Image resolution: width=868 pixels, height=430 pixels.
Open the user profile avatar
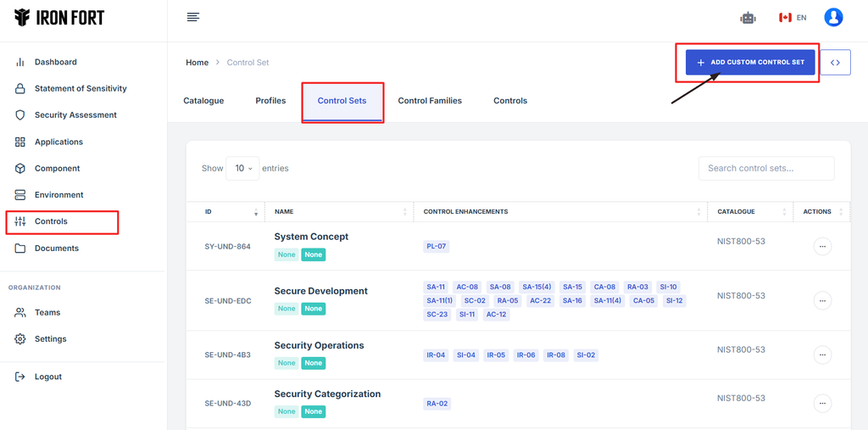tap(833, 17)
